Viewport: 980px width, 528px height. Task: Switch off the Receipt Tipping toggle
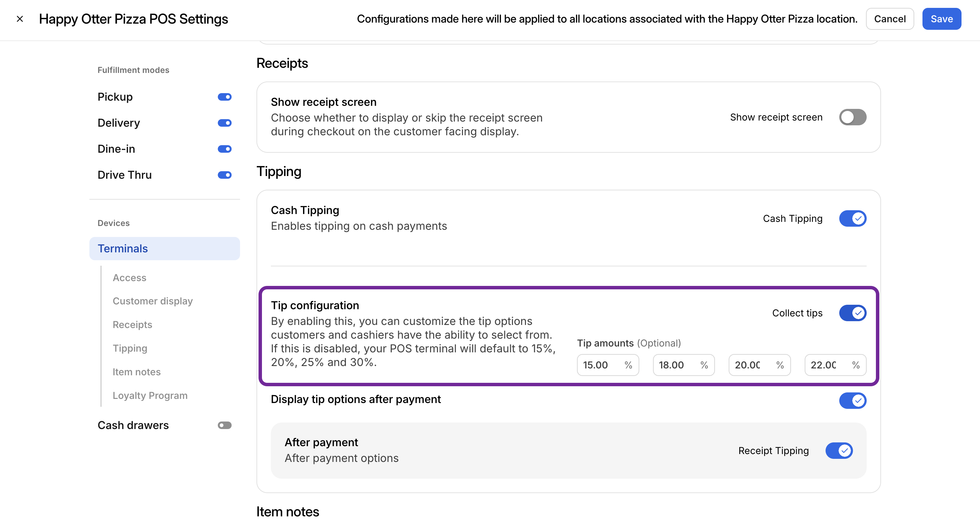click(x=839, y=450)
